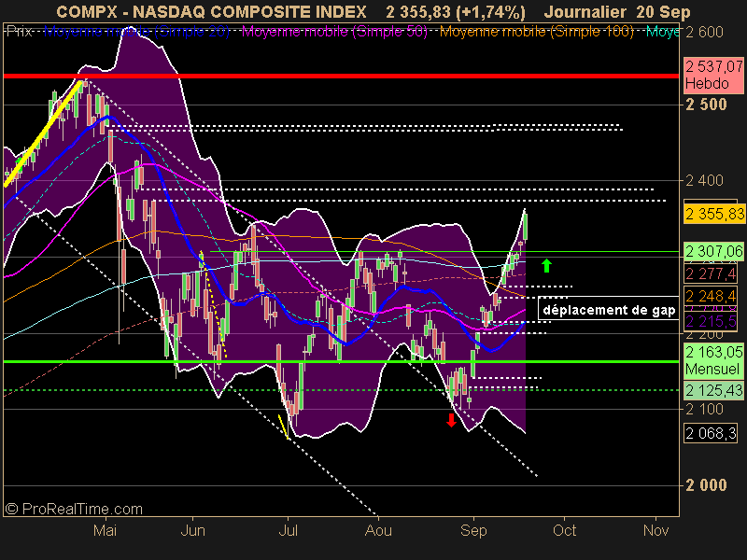Select the '2 125,43' price label
The height and width of the screenshot is (560, 747).
713,390
